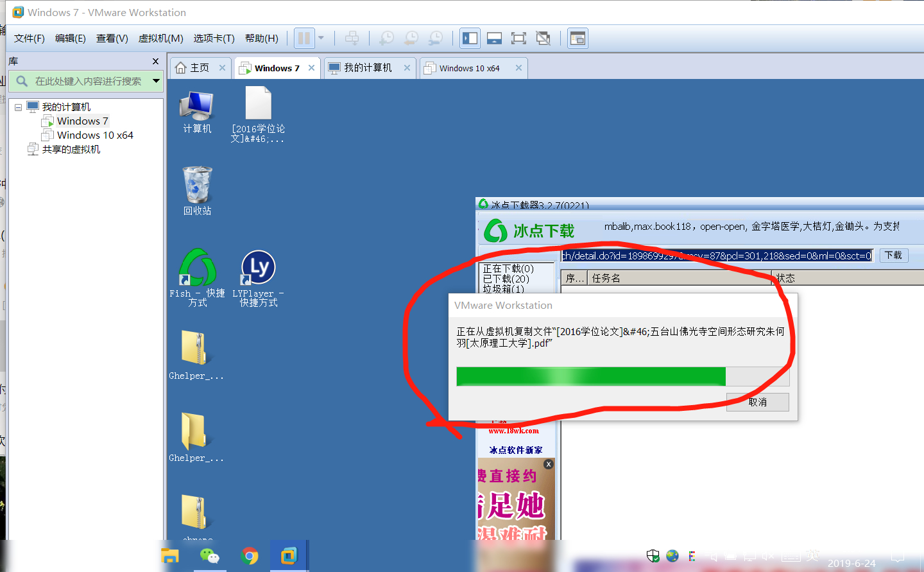Cancel the file copy with 取消
The height and width of the screenshot is (572, 924).
point(758,402)
